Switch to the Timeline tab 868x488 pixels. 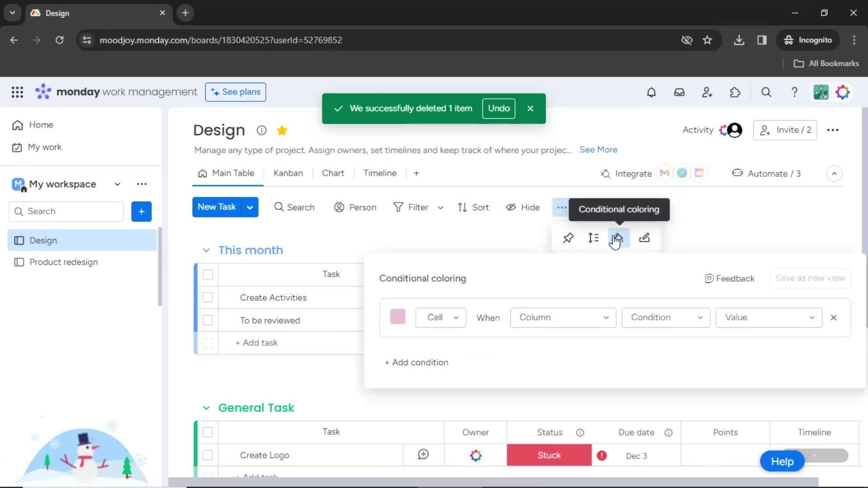tap(379, 173)
